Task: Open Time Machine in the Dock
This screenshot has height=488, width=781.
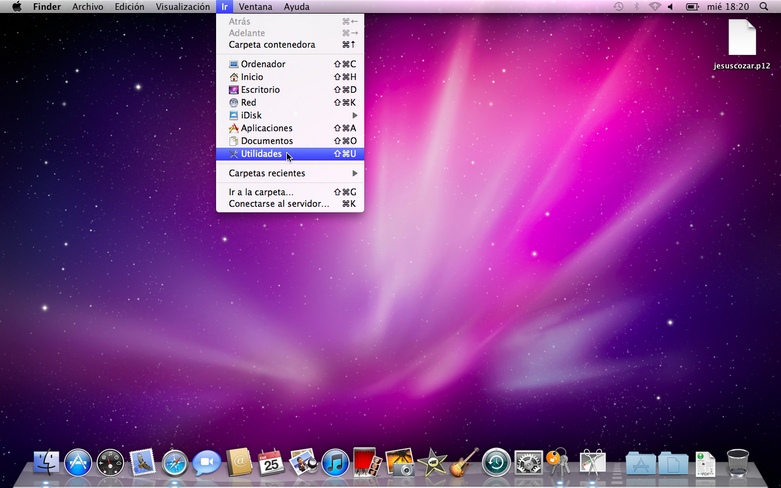Action: [496, 463]
